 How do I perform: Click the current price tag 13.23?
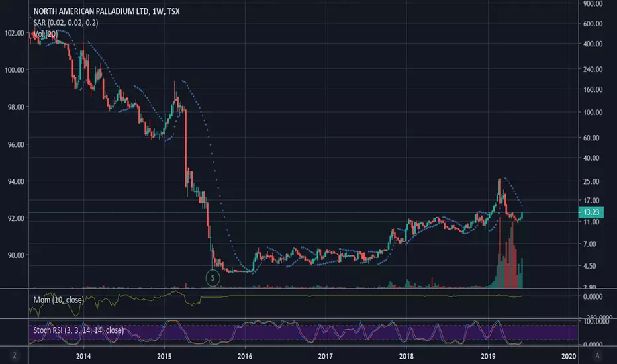[x=591, y=212]
